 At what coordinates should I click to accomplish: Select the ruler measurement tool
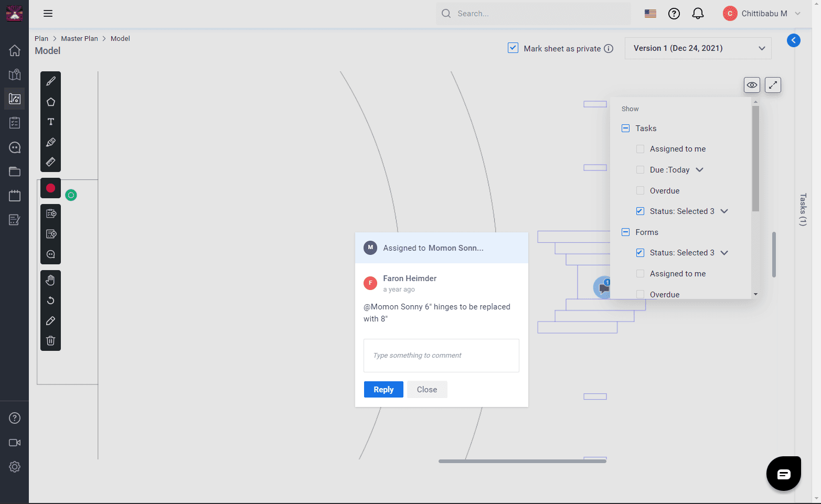51,162
